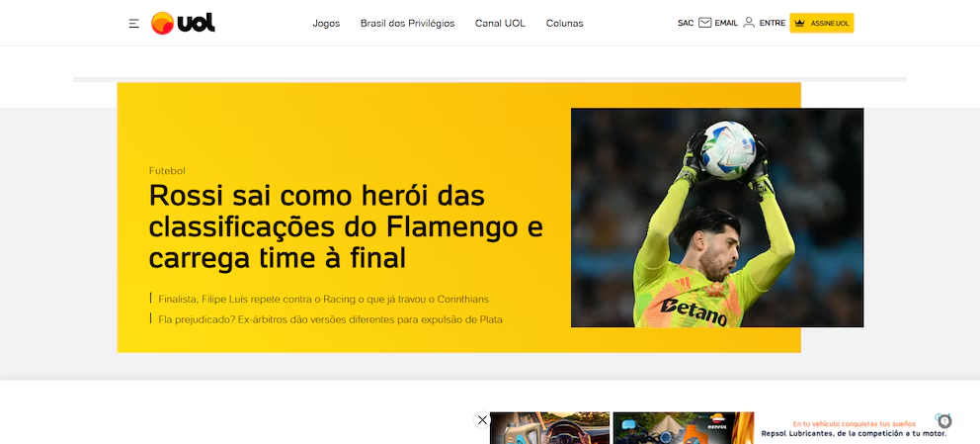The width and height of the screenshot is (980, 444).
Task: Click the ASSINE UOL button
Action: pyautogui.click(x=821, y=23)
